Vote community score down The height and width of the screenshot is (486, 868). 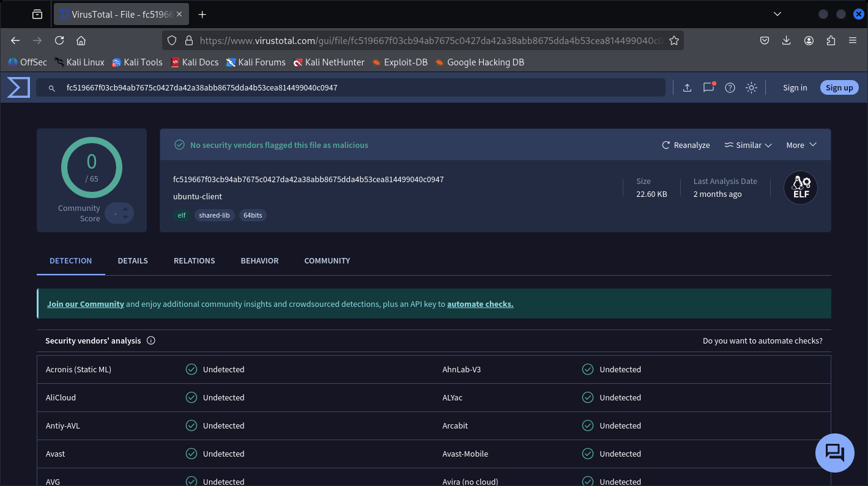click(x=125, y=217)
